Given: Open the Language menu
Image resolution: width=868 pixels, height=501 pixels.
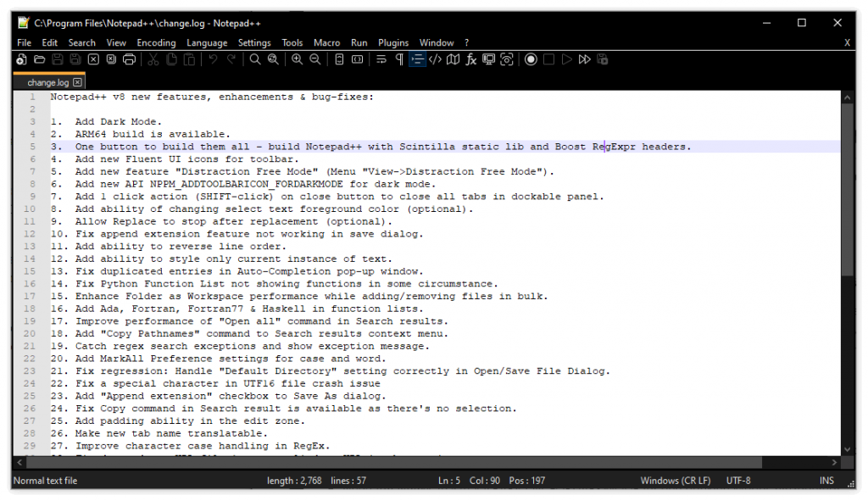Looking at the screenshot, I should click(x=207, y=42).
